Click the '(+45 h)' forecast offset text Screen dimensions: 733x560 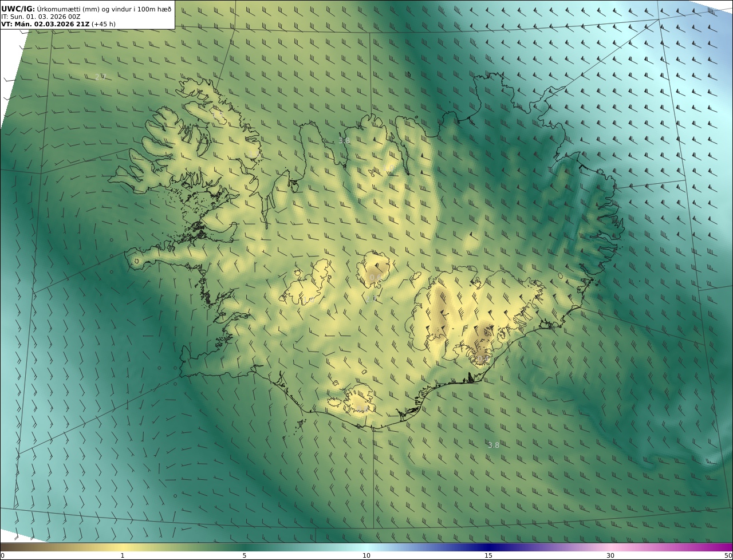(x=104, y=24)
